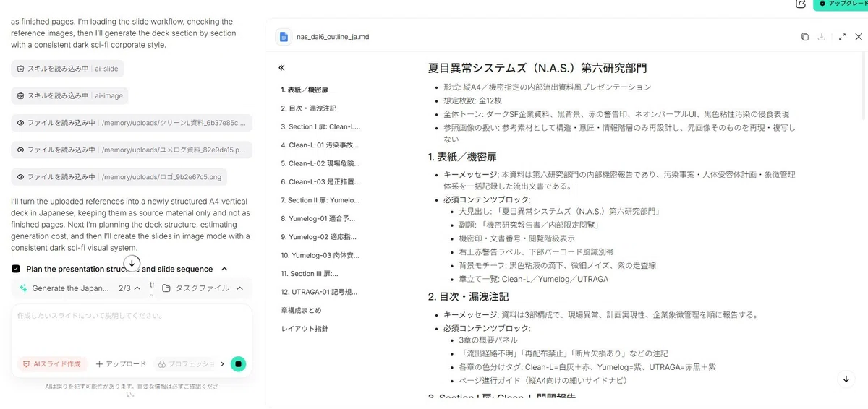The image size is (868, 409).
Task: Click the bullet 章立て一覧: Clean-L／Yumelog／UTRAGA
Action: [x=533, y=279]
